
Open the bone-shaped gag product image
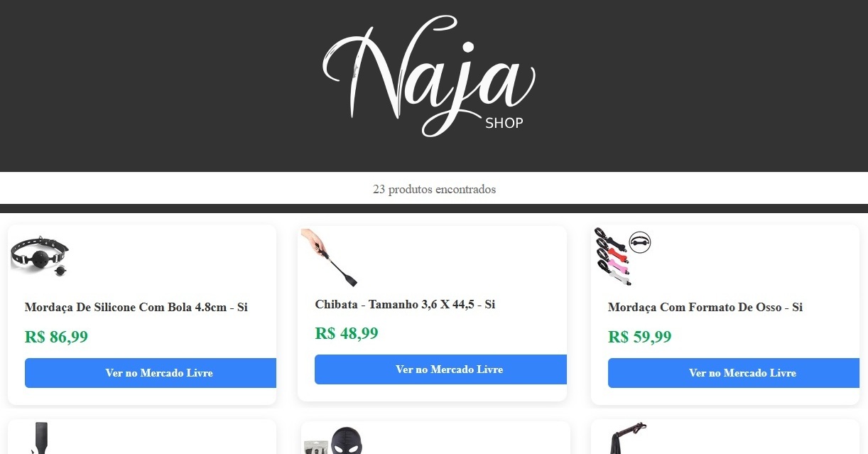click(623, 257)
